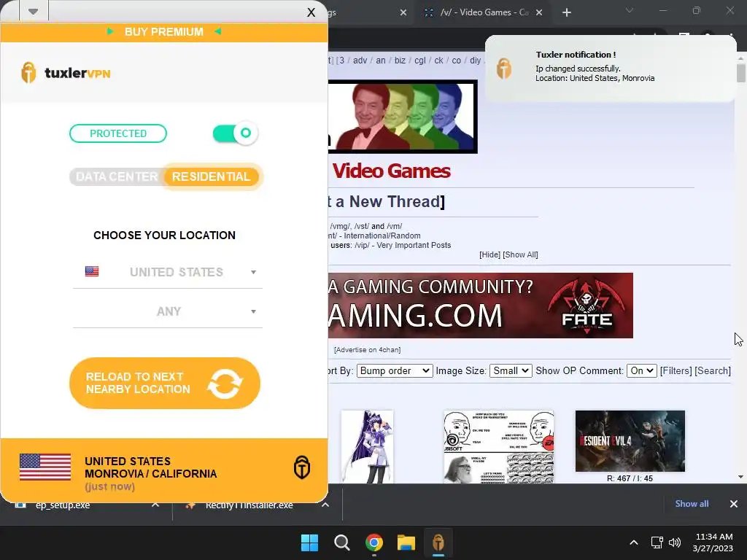Click the [Show All] link
Image resolution: width=747 pixels, height=560 pixels.
coord(520,254)
